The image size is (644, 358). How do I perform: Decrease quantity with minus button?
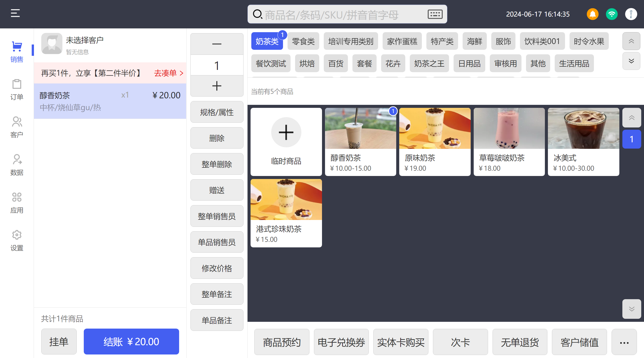pyautogui.click(x=217, y=44)
